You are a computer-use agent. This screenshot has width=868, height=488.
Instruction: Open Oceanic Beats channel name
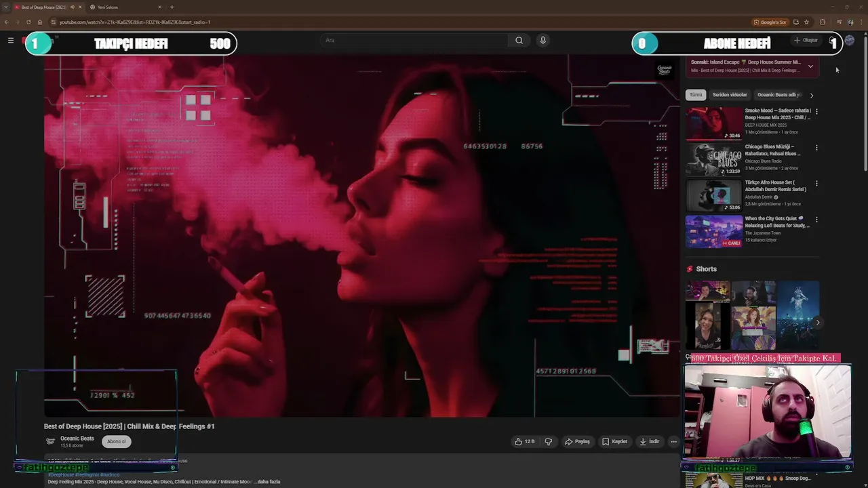[77, 439]
